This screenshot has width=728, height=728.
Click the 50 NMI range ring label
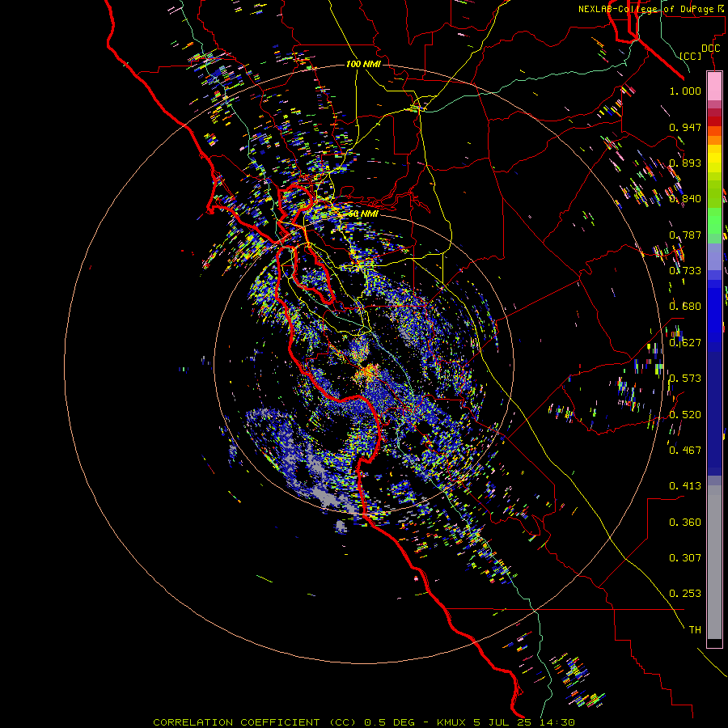click(x=363, y=214)
